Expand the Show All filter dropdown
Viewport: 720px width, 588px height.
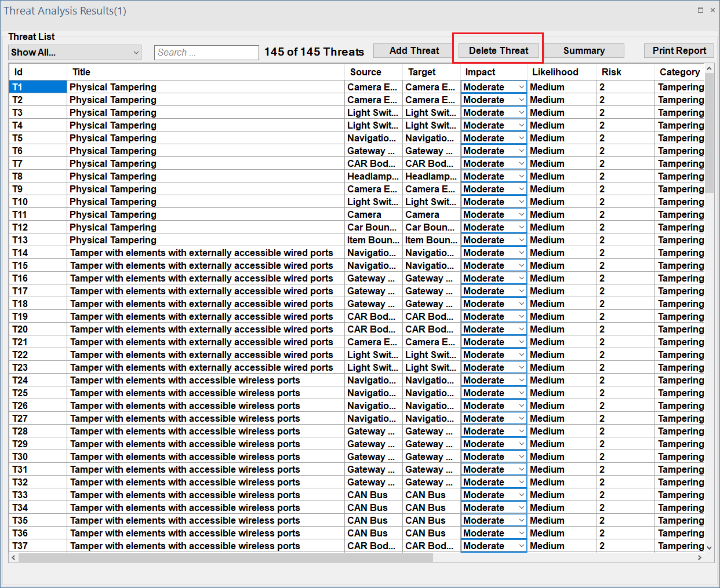tap(75, 53)
